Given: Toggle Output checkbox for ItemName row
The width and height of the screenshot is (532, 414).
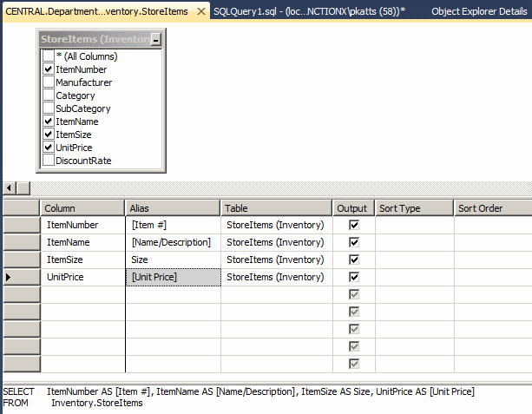Looking at the screenshot, I should 354,242.
